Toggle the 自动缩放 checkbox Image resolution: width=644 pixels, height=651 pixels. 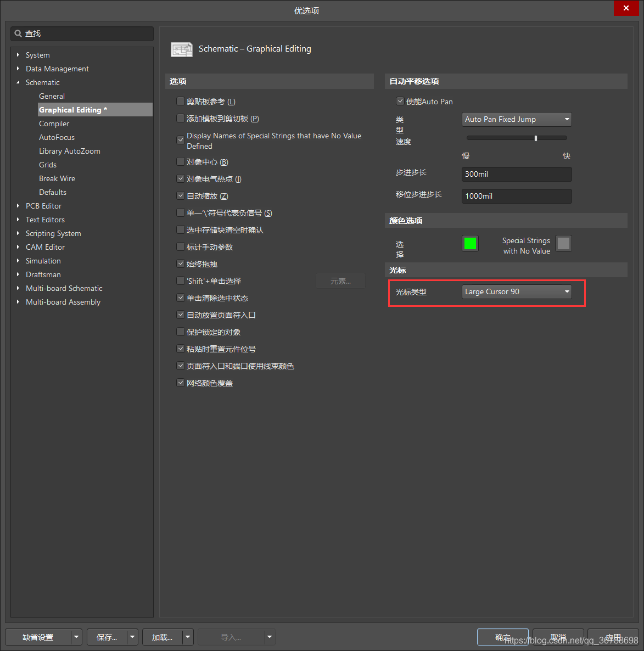tap(180, 196)
